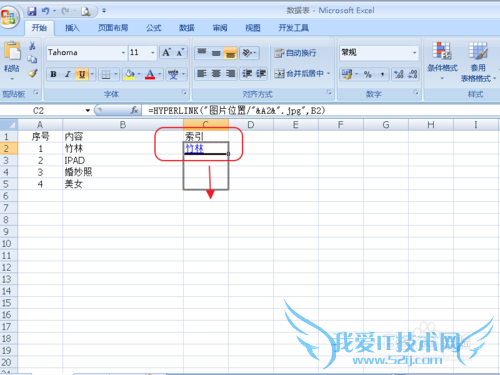This screenshot has height=375, width=500.
Task: Click the 竹林 hyperlink in column C
Action: (194, 148)
